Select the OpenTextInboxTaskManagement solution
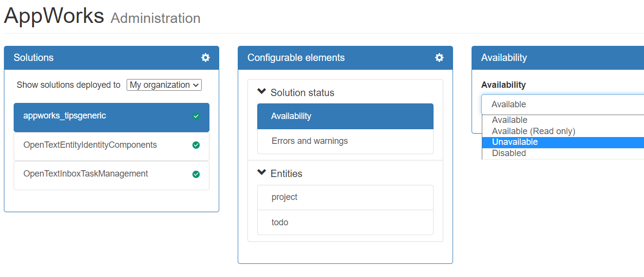Image resolution: width=644 pixels, height=277 pixels. [x=86, y=174]
